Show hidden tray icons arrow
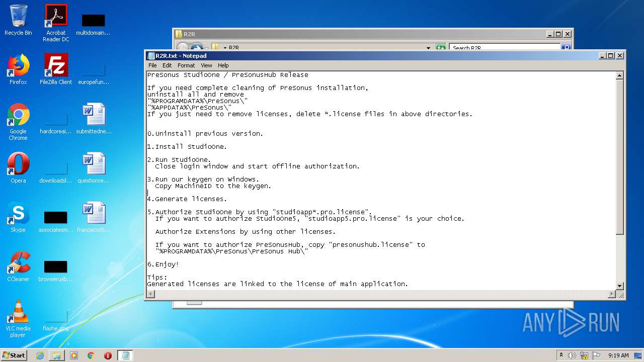The image size is (644, 362). [561, 355]
